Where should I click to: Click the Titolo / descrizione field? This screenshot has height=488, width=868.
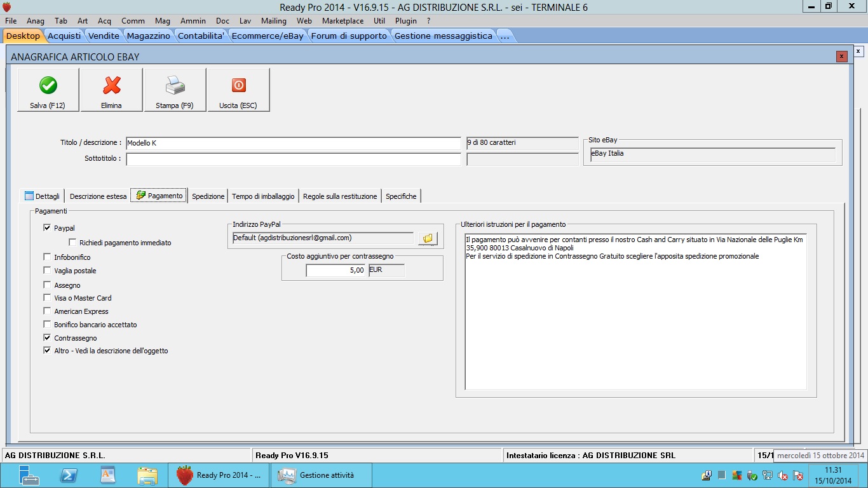pos(293,144)
